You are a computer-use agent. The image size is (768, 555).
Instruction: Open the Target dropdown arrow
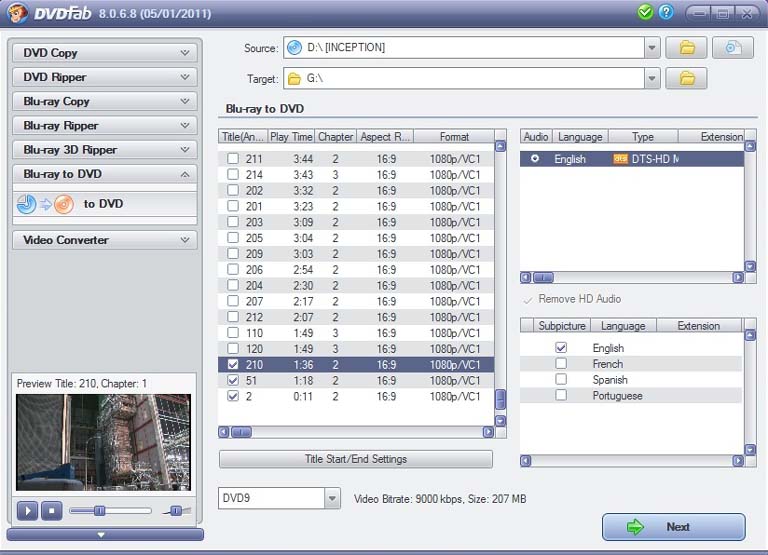[652, 78]
